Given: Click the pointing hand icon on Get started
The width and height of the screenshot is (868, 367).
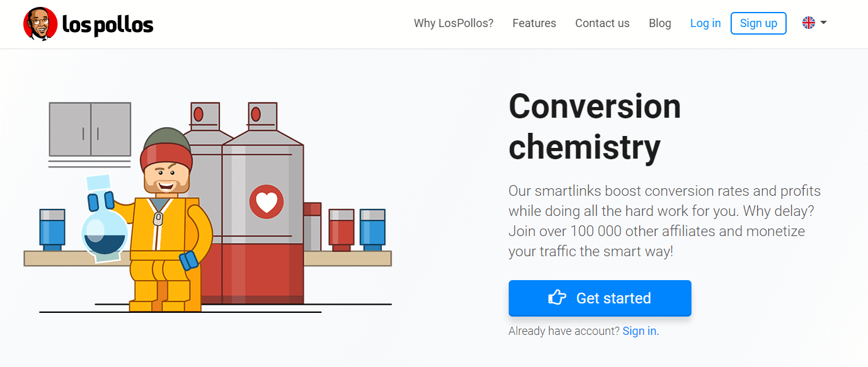Looking at the screenshot, I should [x=557, y=298].
